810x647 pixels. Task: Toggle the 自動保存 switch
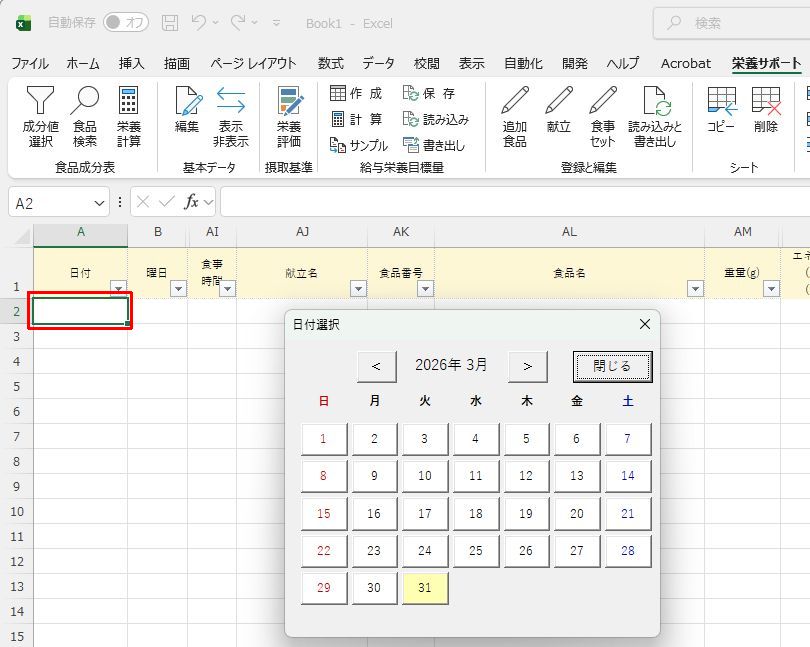pos(126,22)
